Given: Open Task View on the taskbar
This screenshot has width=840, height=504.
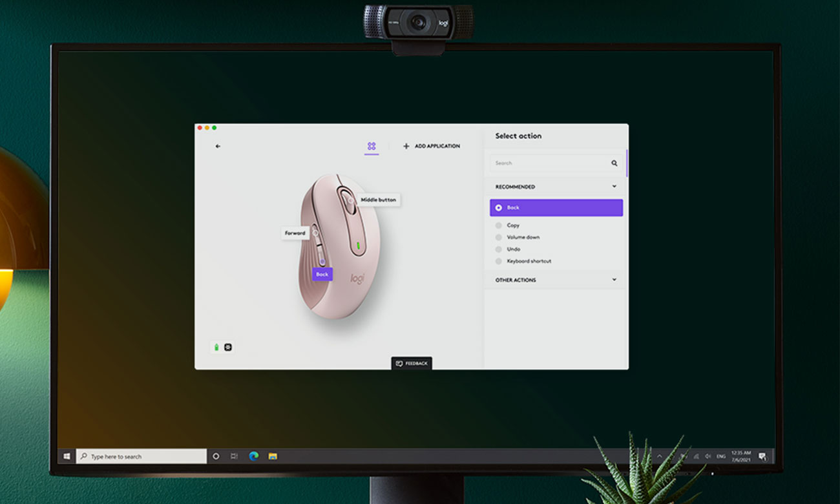Looking at the screenshot, I should point(234,456).
